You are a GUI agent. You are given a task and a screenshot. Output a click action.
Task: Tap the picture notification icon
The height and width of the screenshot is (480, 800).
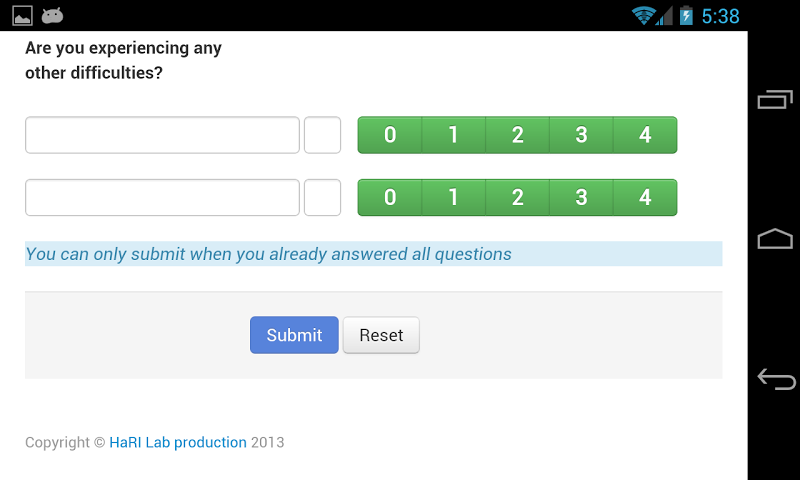click(22, 15)
